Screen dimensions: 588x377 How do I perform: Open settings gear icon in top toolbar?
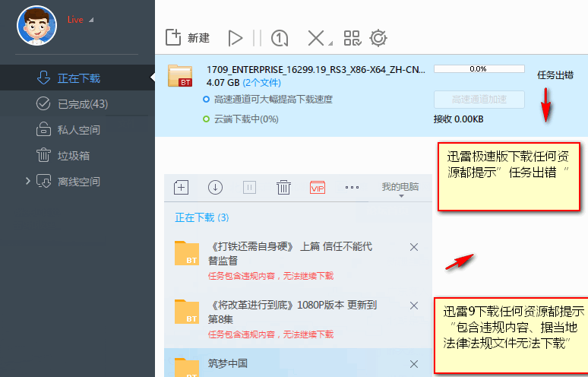click(x=378, y=38)
